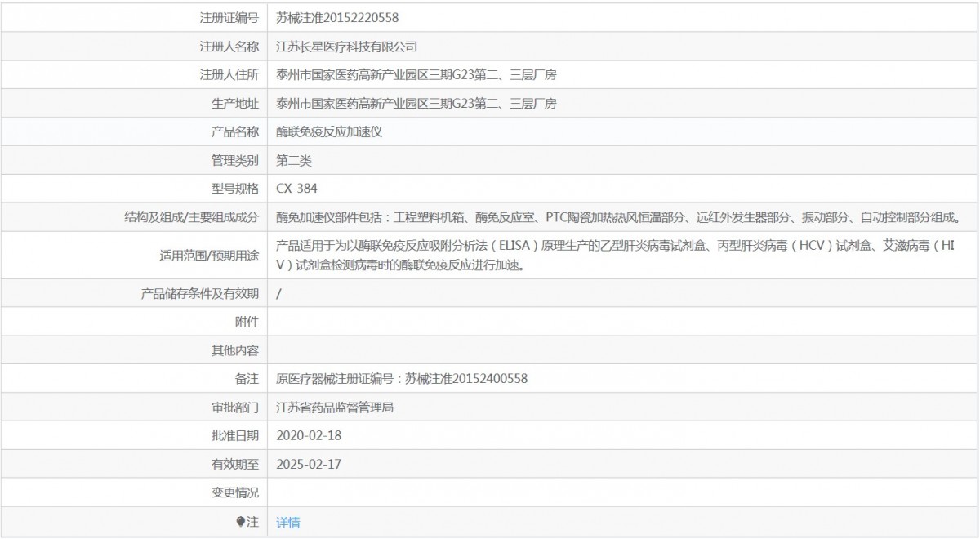Image resolution: width=980 pixels, height=539 pixels.
Task: Click the 适用范围/预期用途 label
Action: (208, 256)
